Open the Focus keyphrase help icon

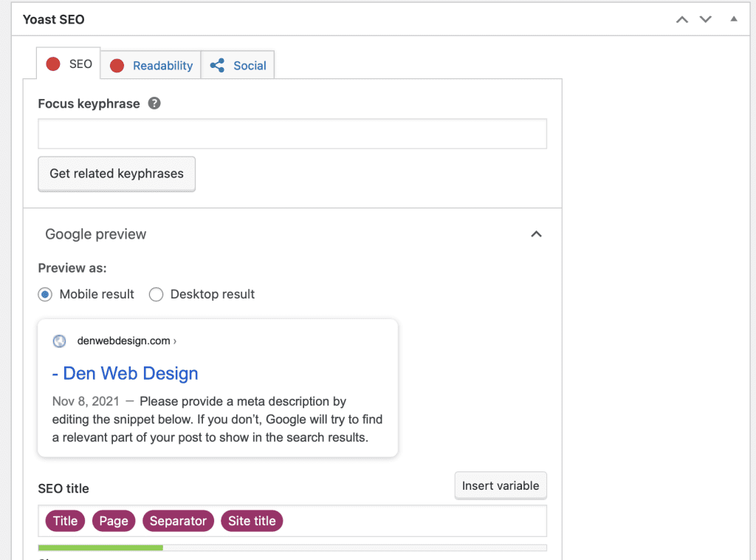coord(154,103)
